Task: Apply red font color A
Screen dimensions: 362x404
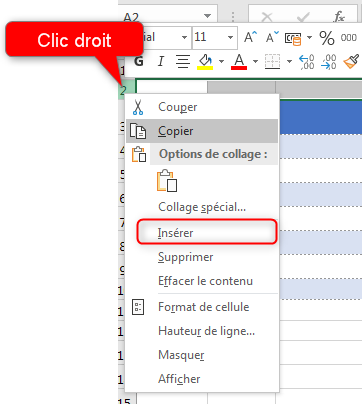Action: (x=239, y=62)
